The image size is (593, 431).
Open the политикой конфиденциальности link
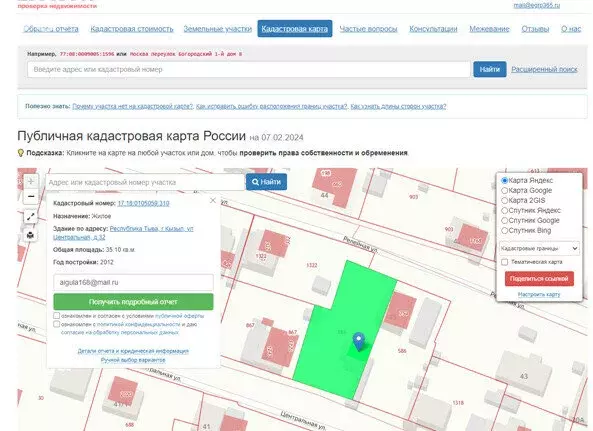138,324
